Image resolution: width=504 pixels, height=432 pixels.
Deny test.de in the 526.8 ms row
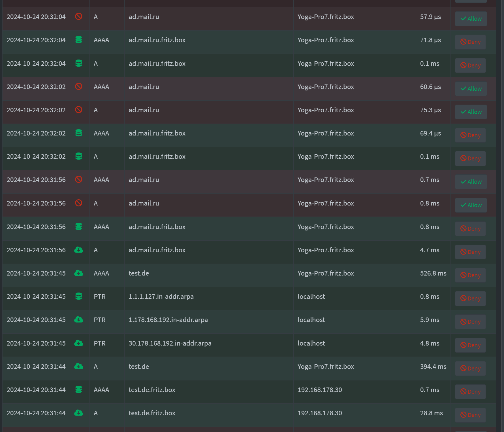(x=470, y=275)
